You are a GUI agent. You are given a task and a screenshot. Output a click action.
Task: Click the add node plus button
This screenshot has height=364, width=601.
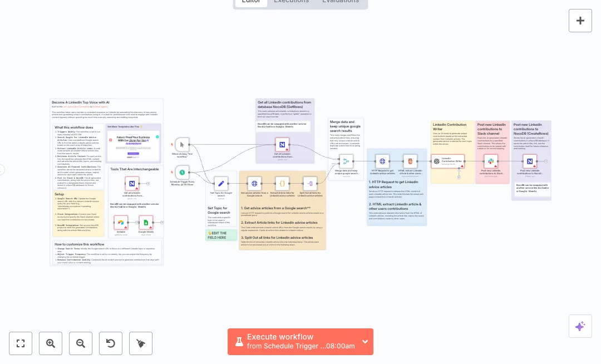pyautogui.click(x=580, y=21)
